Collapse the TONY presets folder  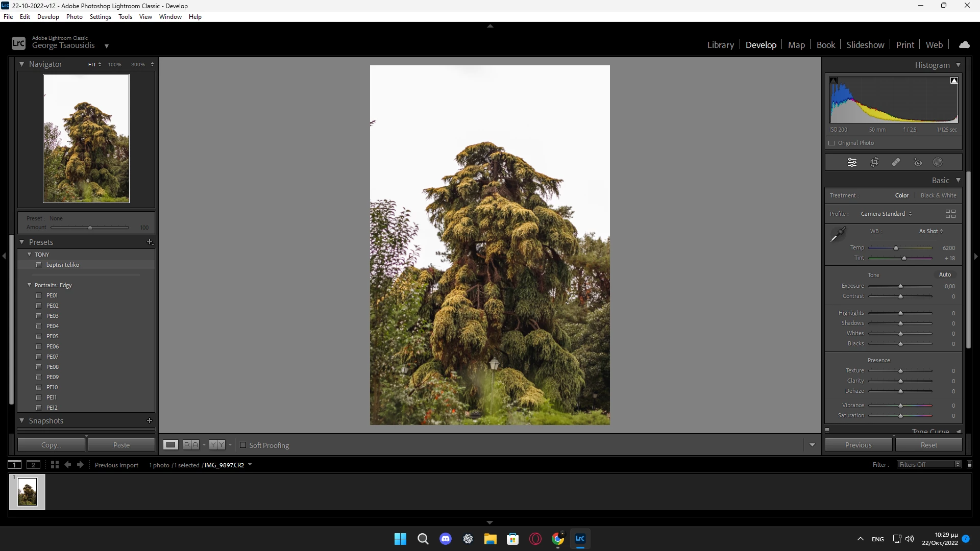click(30, 254)
